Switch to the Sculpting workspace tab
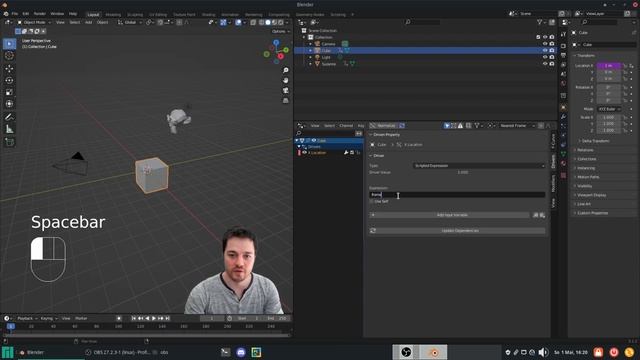Screen dimensions: 640x360 [135, 15]
